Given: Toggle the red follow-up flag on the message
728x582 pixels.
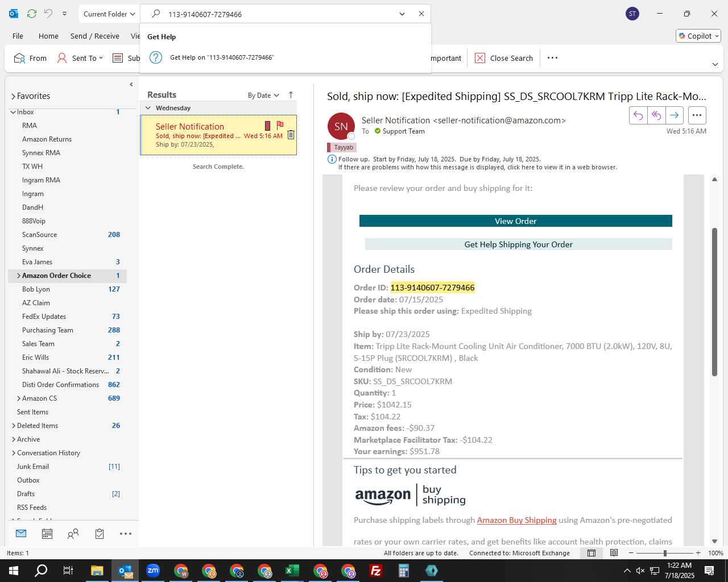Looking at the screenshot, I should [x=280, y=125].
